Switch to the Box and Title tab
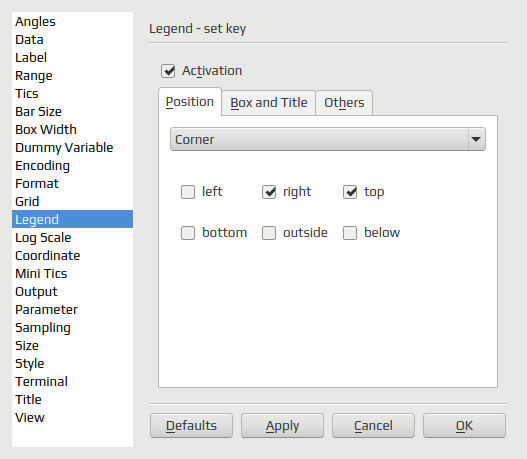This screenshot has width=527, height=459. pos(269,103)
